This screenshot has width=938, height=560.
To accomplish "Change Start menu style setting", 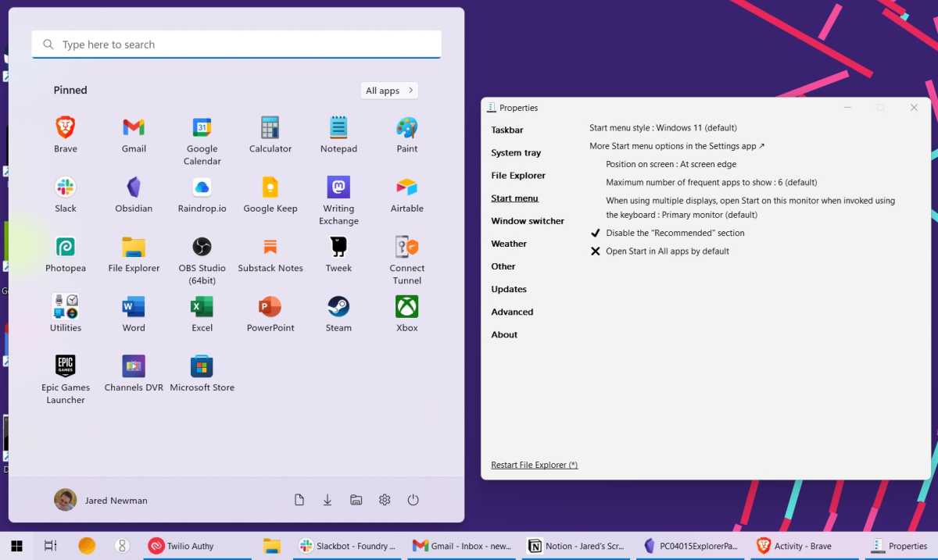I will tap(663, 127).
